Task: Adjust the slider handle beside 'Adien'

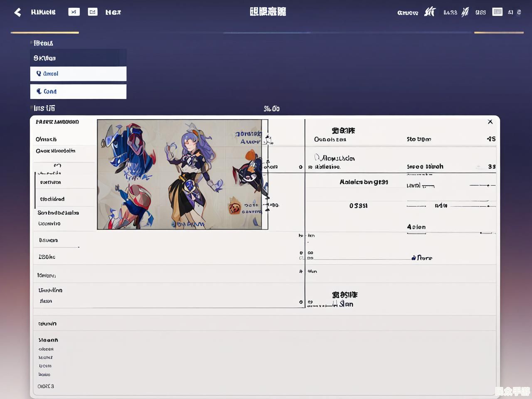Action: tap(481, 233)
